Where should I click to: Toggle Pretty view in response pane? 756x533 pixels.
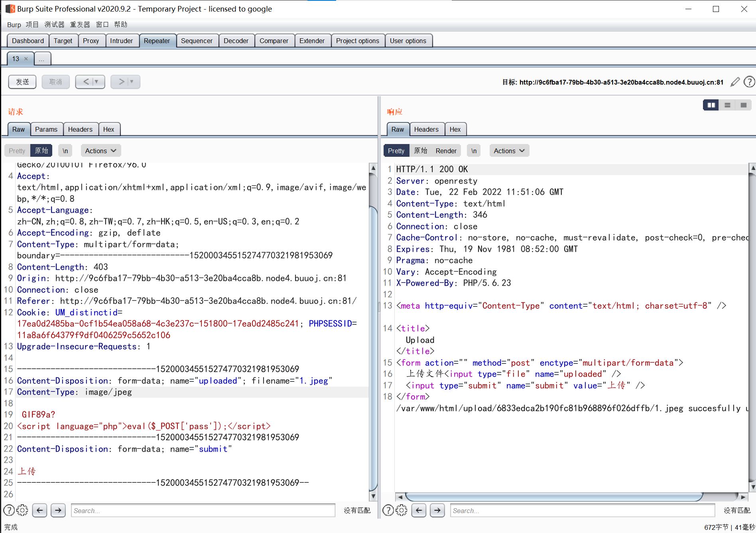click(396, 151)
